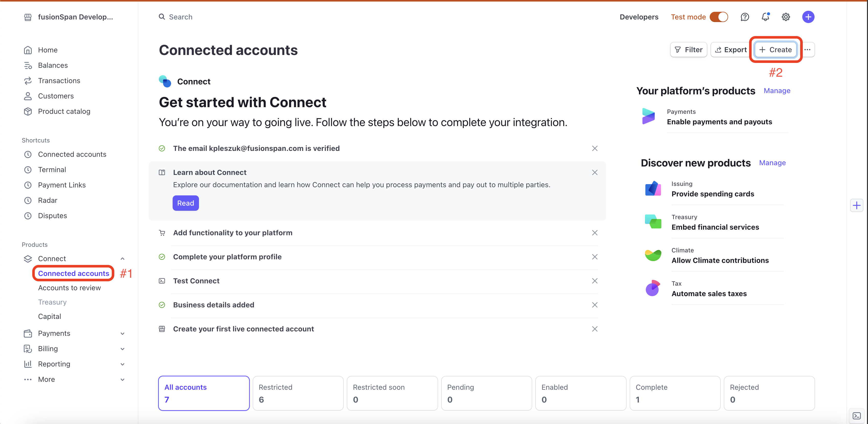Click the Product catalog box icon
This screenshot has width=868, height=424.
pyautogui.click(x=28, y=111)
